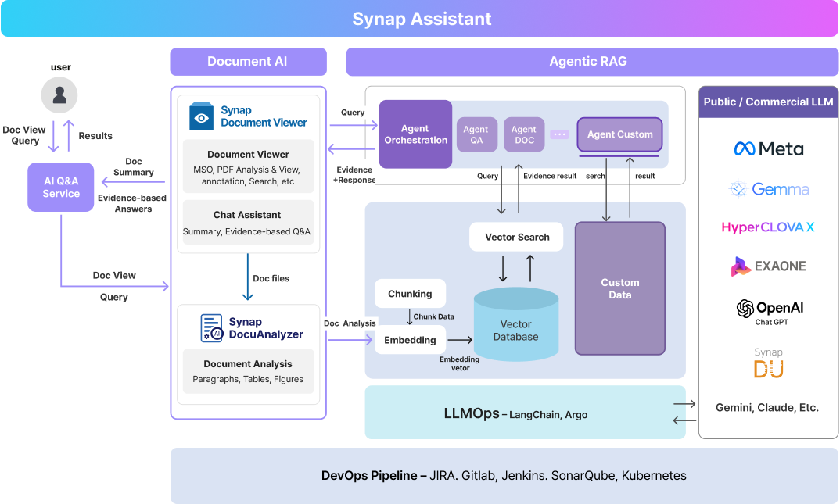Click the LLMOps LangChain, Argo bar
Screen dimensions: 840x504
click(525, 413)
